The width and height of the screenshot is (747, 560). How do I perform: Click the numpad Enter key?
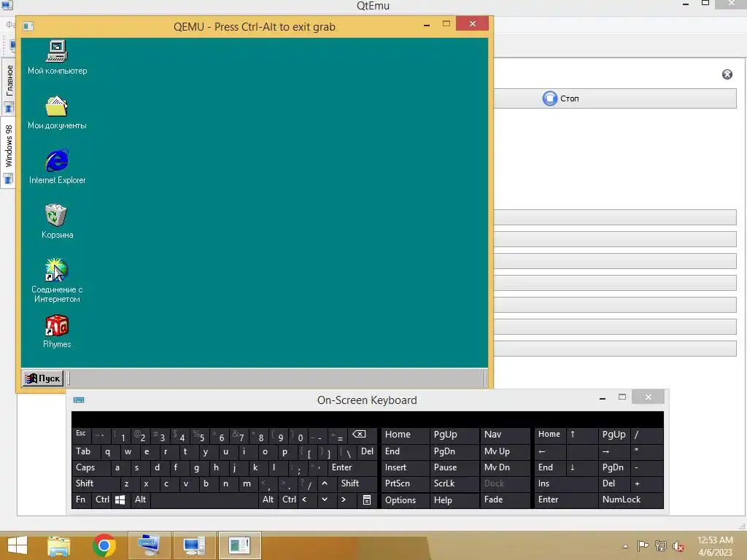[x=566, y=499]
